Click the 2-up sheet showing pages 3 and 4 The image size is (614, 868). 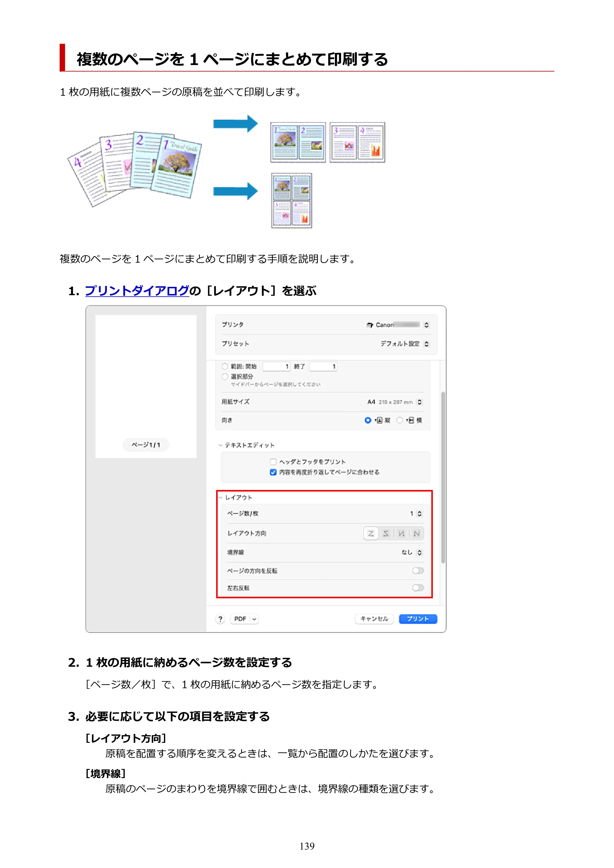[358, 143]
